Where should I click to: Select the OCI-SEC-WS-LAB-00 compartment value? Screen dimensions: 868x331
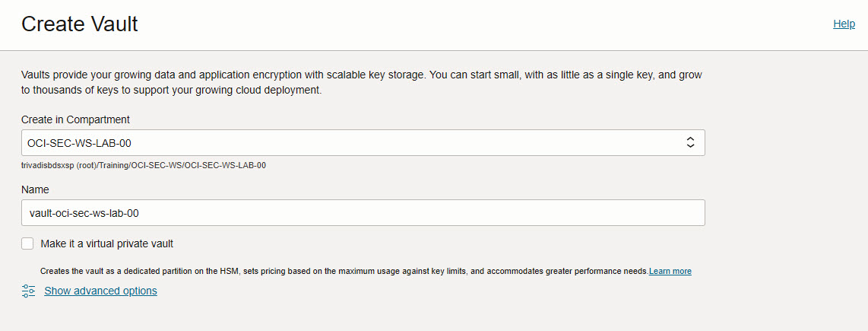click(x=79, y=143)
